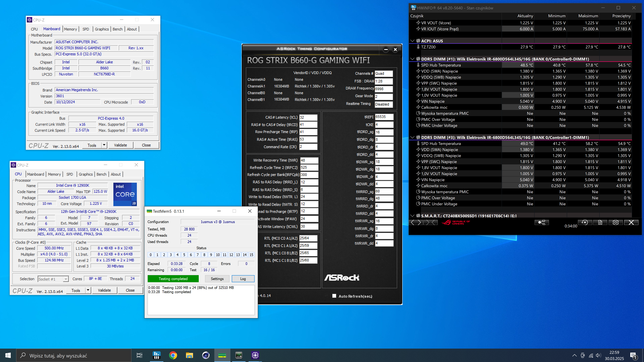Click HWiNFO expand columns arrows button
The height and width of the screenshot is (362, 644).
(x=416, y=222)
